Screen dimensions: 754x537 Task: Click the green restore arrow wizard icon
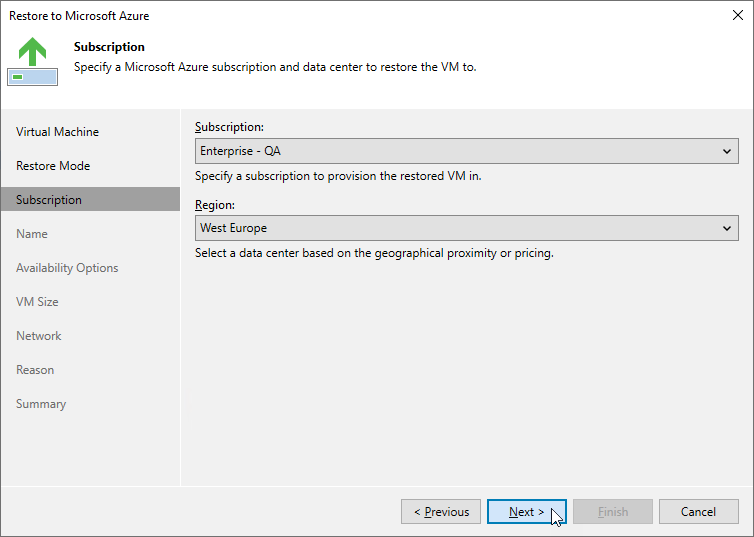click(33, 62)
